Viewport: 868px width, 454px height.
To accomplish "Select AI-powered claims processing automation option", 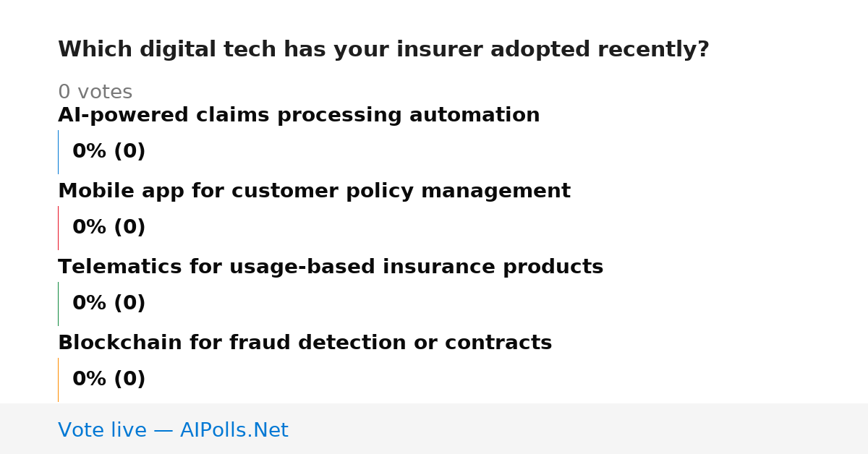I will (299, 116).
